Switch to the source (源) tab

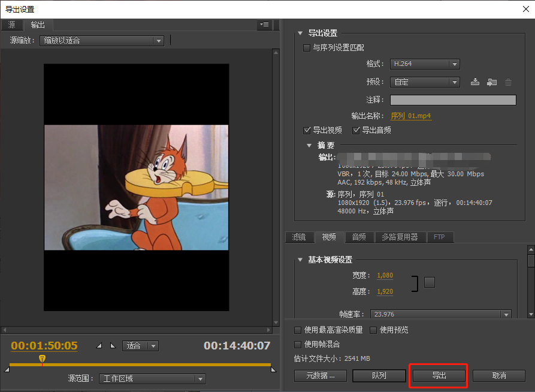(11, 25)
